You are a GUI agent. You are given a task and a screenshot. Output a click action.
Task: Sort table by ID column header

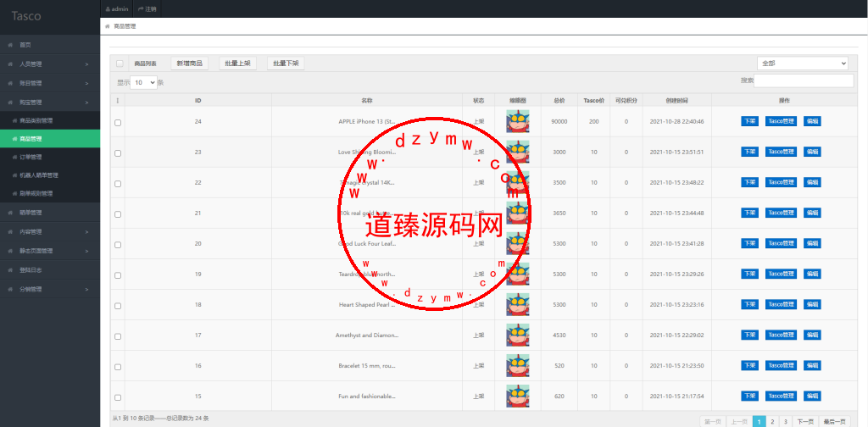tap(198, 101)
